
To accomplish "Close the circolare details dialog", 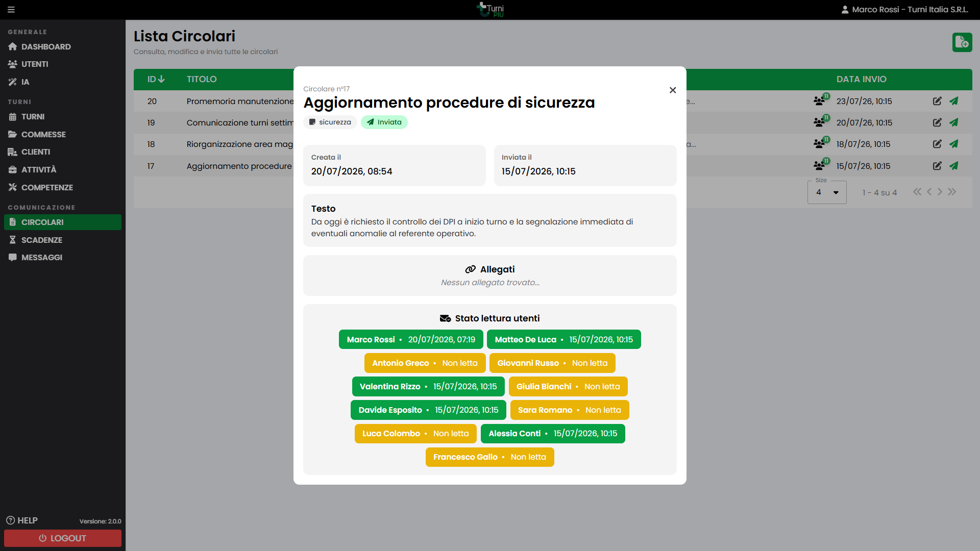I will point(673,90).
